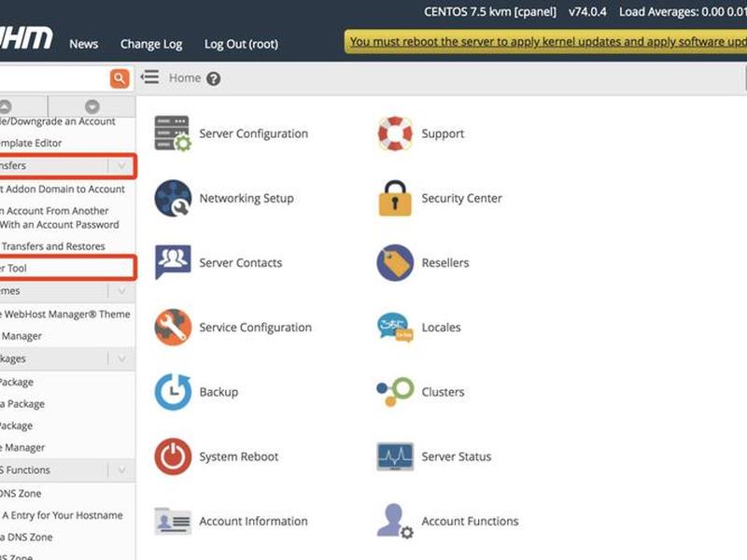This screenshot has width=747, height=560.
Task: Open the Networking Setup text link
Action: coord(247,198)
